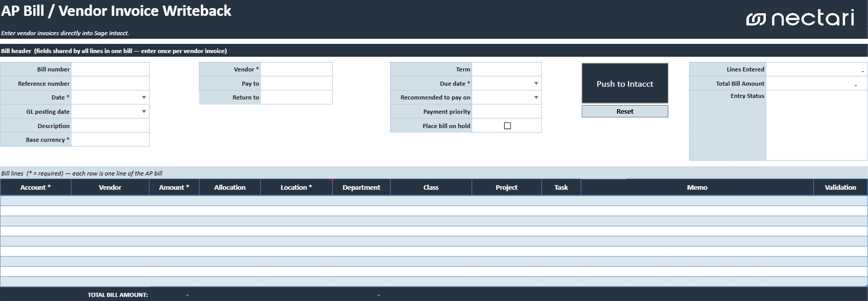
Task: Select the Memo column header
Action: tap(697, 187)
